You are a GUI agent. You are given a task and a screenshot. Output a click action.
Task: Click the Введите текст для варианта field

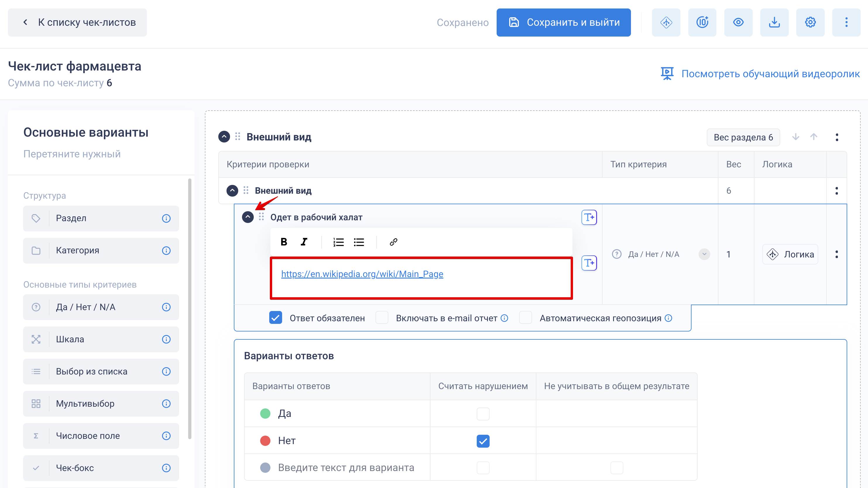[x=346, y=468]
